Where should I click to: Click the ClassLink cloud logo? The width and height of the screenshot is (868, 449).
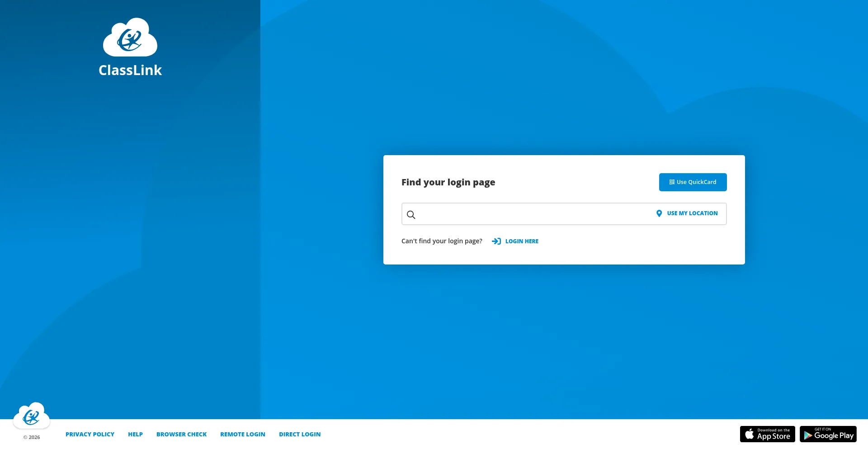(130, 38)
